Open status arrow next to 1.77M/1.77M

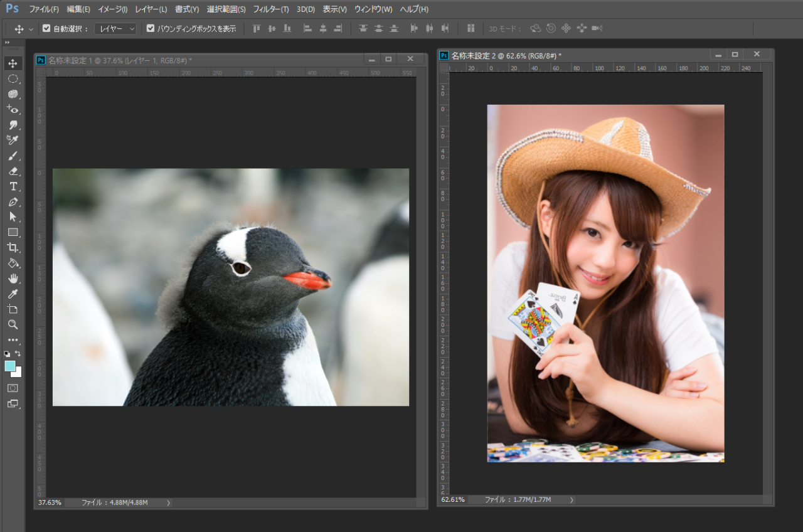571,499
